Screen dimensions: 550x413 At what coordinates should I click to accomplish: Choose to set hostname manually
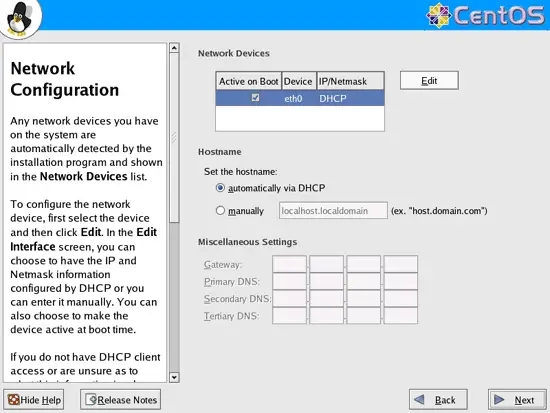pyautogui.click(x=220, y=211)
